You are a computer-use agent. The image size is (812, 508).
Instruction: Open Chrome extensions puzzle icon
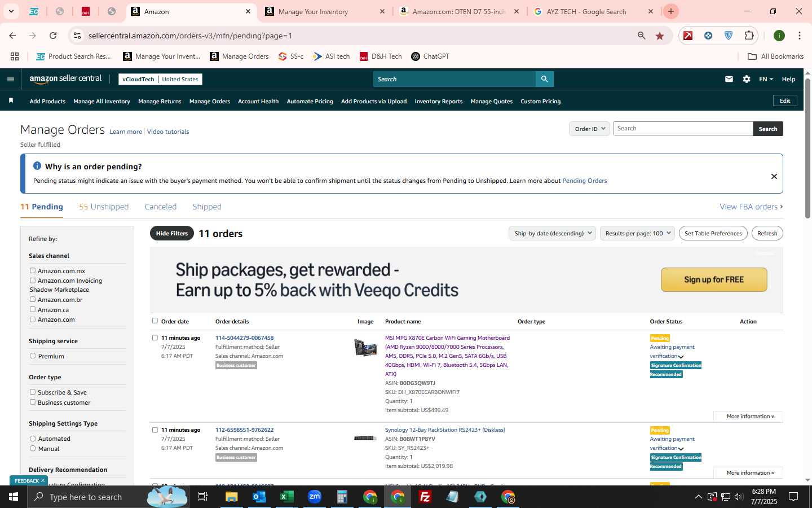coord(749,36)
